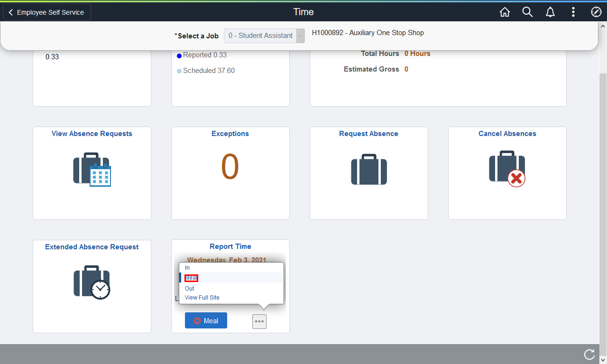Click the Reported 0.33 legend entry
607x364 pixels.
tap(202, 55)
